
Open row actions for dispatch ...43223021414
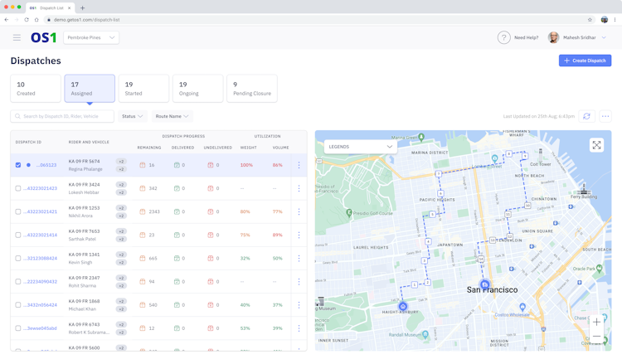(299, 235)
